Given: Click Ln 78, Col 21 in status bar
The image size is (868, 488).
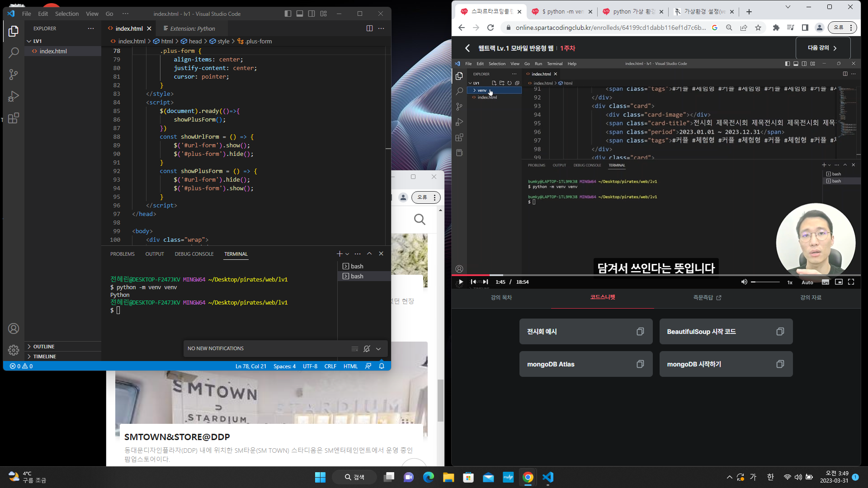Looking at the screenshot, I should (251, 366).
